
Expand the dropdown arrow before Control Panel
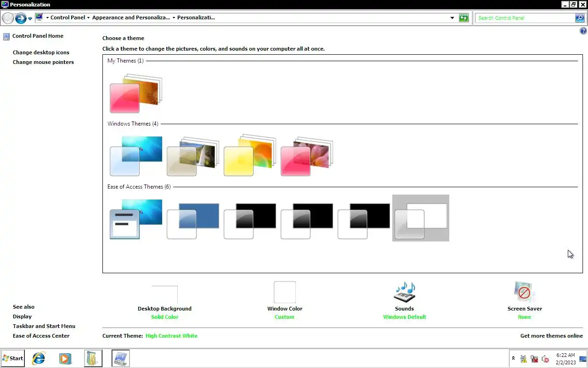pos(47,18)
